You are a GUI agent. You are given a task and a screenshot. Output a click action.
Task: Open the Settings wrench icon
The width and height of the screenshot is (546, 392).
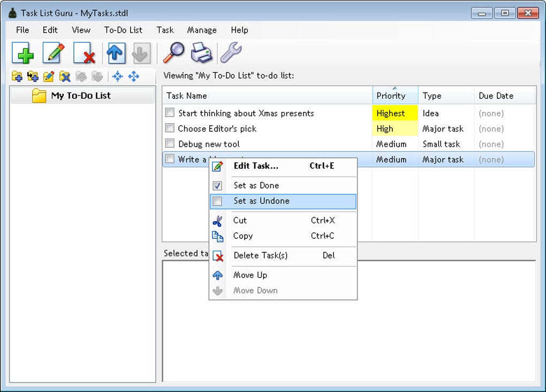point(231,52)
